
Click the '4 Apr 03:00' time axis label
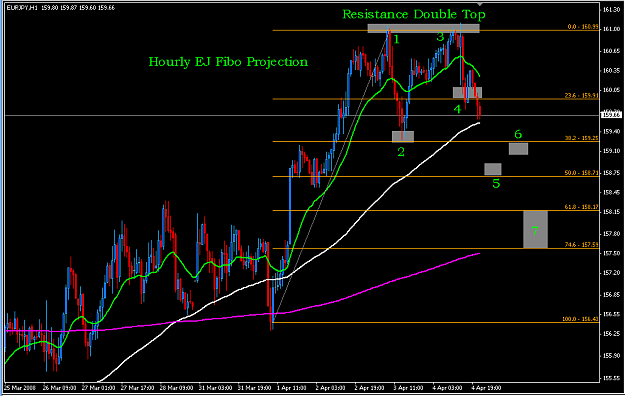pyautogui.click(x=448, y=388)
